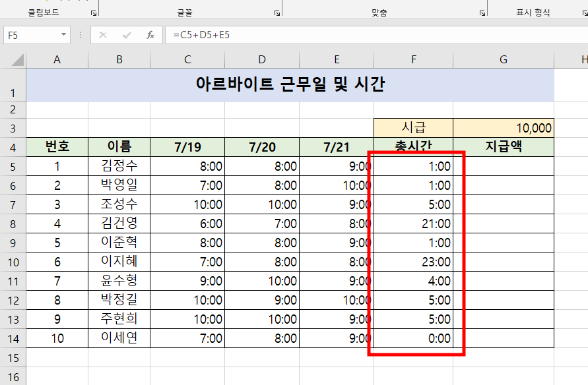Viewport: 588px width, 385px height.
Task: Select row 1 header
Action: coord(13,85)
